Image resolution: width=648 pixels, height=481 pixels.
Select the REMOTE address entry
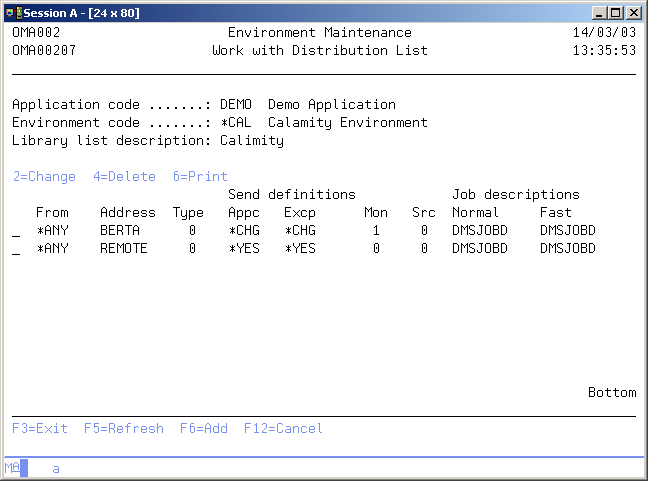[124, 248]
